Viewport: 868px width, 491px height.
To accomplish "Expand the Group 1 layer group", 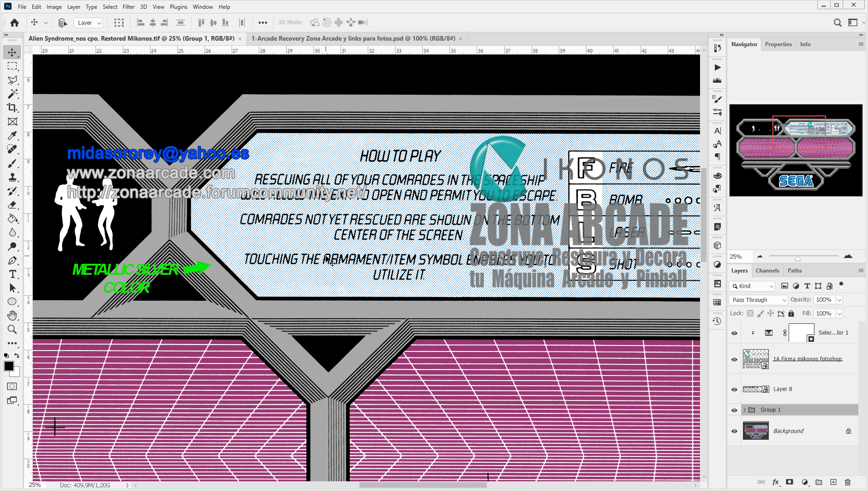I will tap(744, 410).
